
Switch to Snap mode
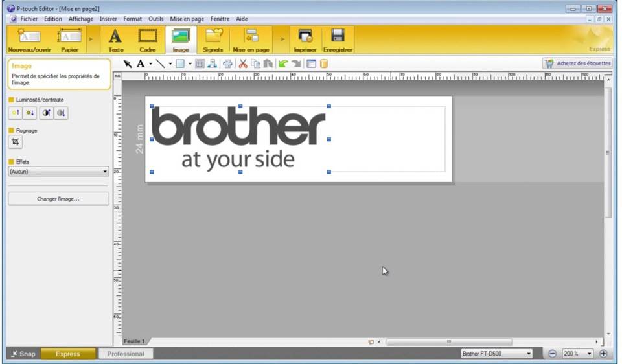pyautogui.click(x=23, y=354)
